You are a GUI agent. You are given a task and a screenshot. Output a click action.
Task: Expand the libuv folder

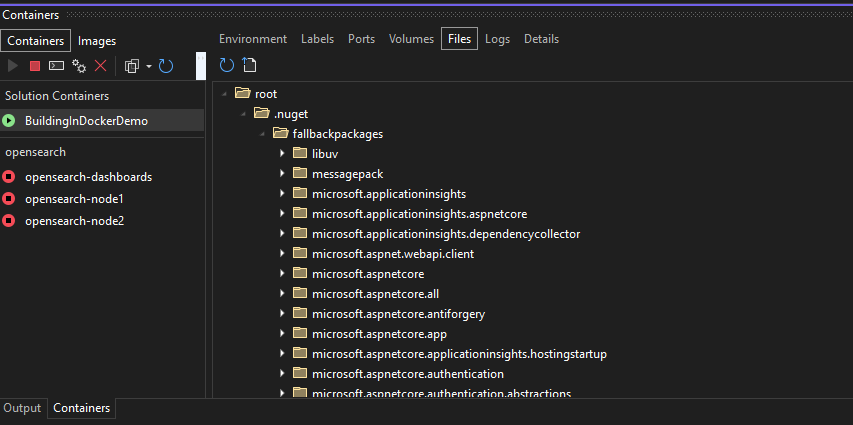click(282, 153)
